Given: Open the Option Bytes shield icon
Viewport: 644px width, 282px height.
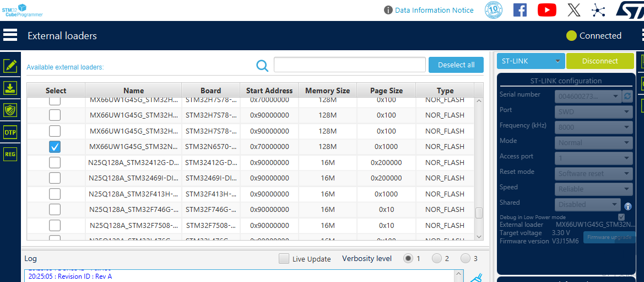Looking at the screenshot, I should pyautogui.click(x=10, y=110).
